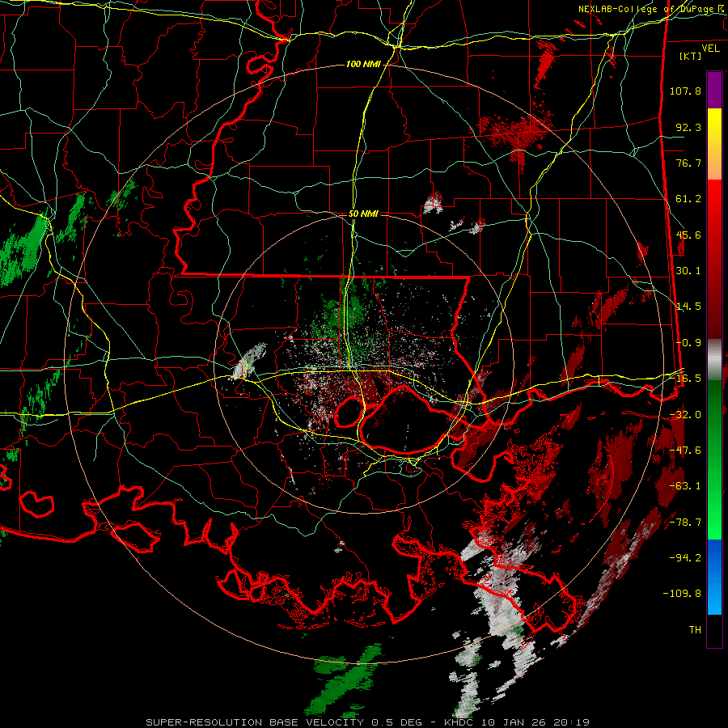Click the 14.5 legend value
Image resolution: width=728 pixels, height=728 pixels.
688,307
